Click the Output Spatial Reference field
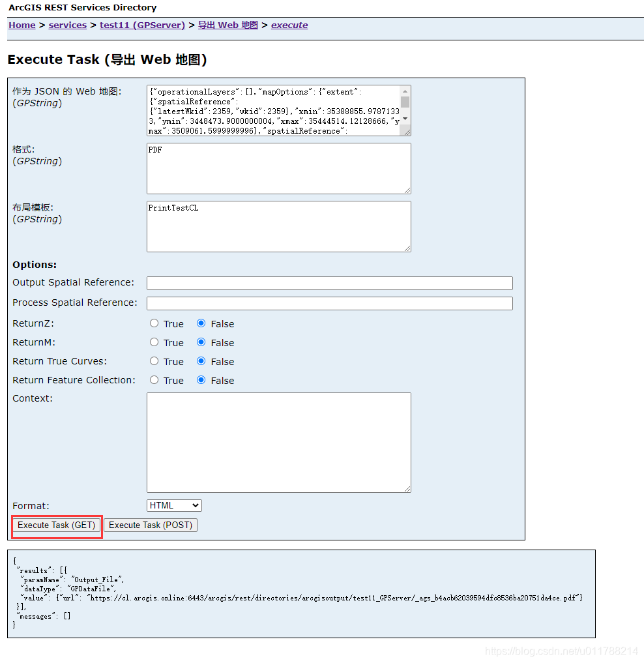Image resolution: width=644 pixels, height=663 pixels. [329, 283]
